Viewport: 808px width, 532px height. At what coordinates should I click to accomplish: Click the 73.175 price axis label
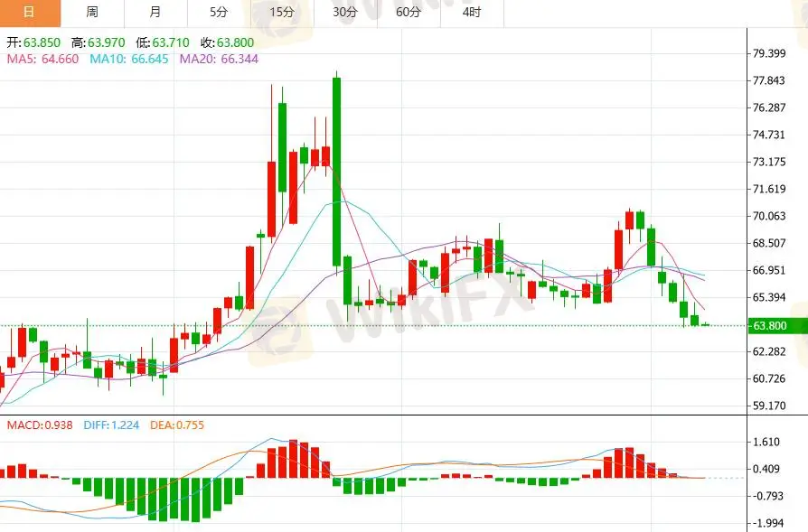pos(769,163)
